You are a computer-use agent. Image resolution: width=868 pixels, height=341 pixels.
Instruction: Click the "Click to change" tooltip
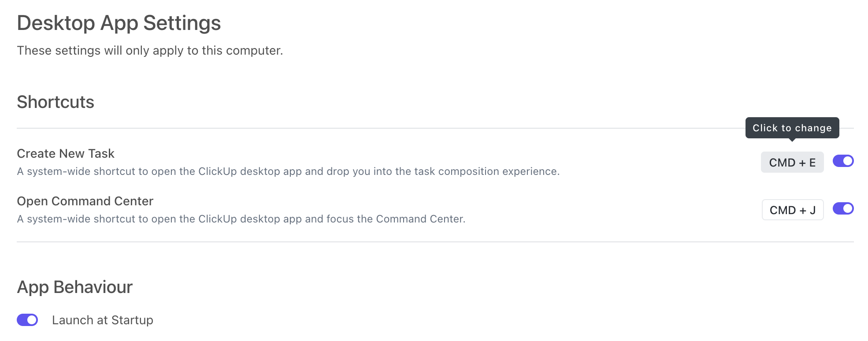(x=792, y=128)
